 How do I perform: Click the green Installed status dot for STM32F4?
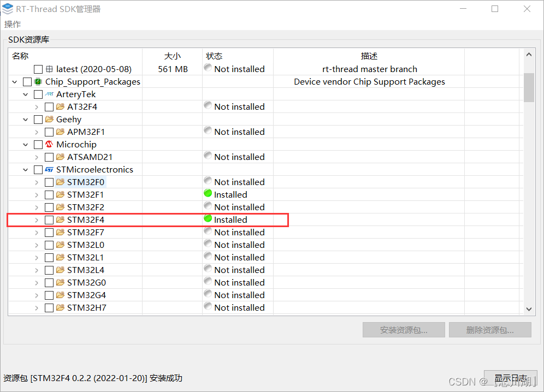coord(208,219)
